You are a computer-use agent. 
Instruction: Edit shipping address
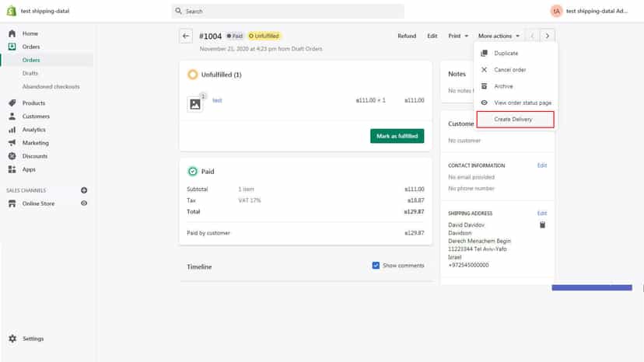[542, 214]
